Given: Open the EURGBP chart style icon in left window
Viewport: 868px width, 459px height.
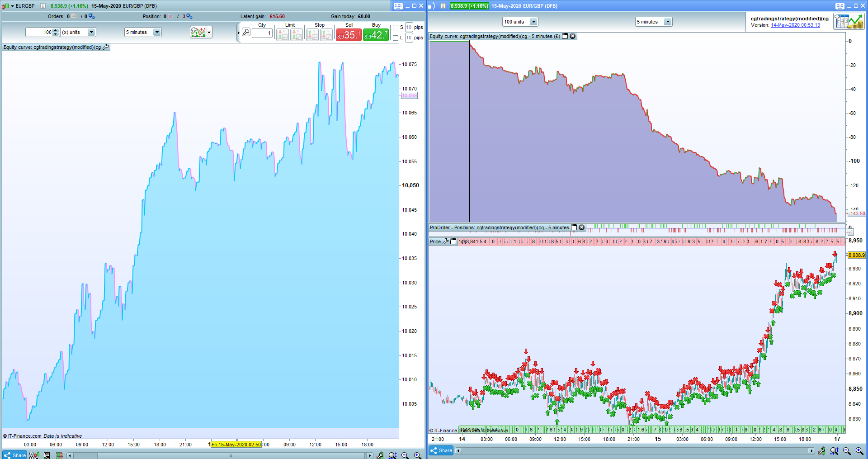Looking at the screenshot, I should coord(5,6).
